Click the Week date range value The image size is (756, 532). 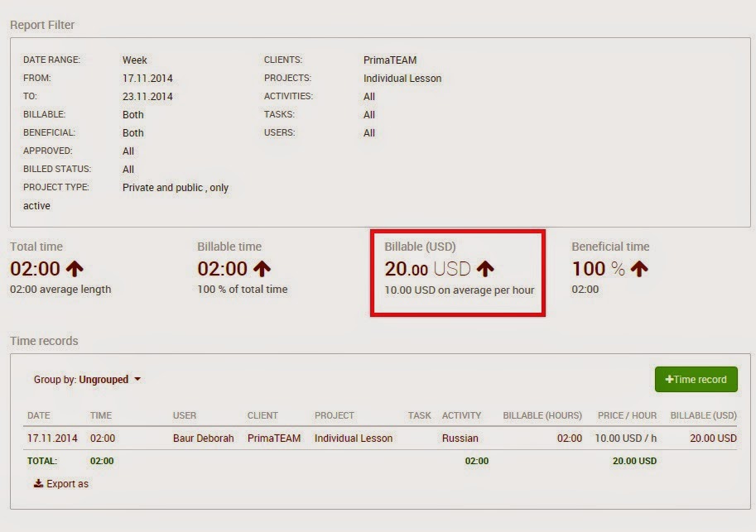134,60
